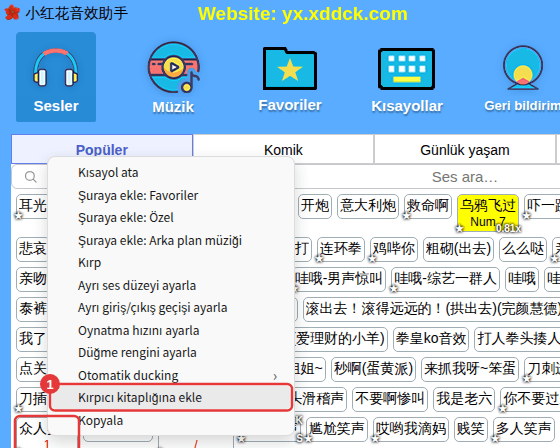Viewport: 560px width, 448px height.
Task: Click the search magnifier icon
Action: pos(30,177)
